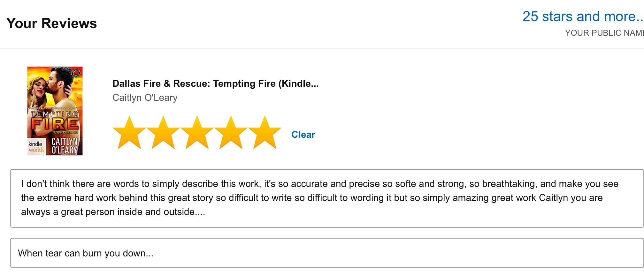
Task: Click the Kindle Worlds logo on the cover
Action: (x=36, y=147)
